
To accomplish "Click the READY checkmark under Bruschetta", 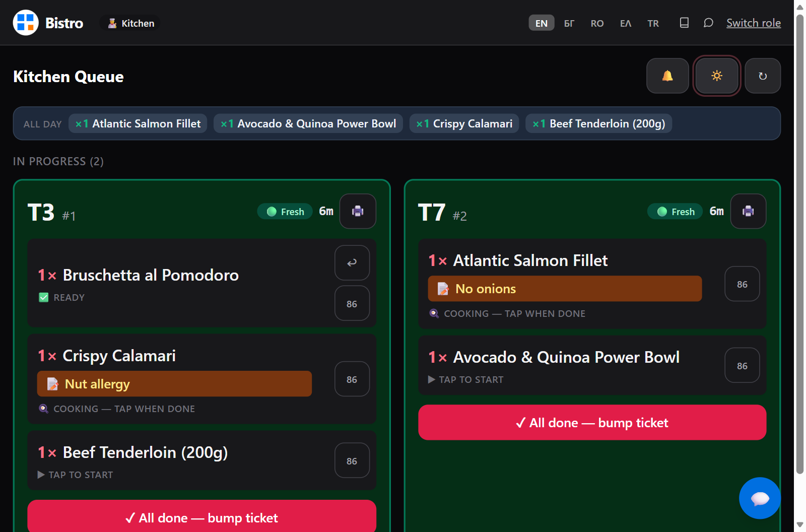I will 44,297.
